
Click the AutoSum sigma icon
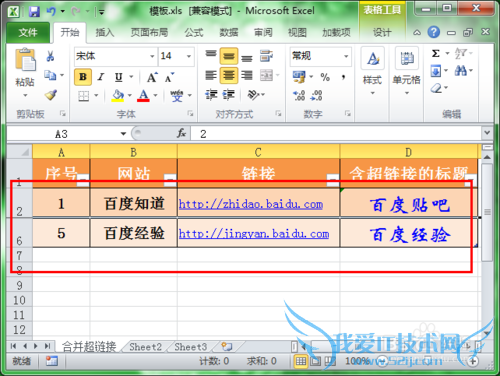coord(436,53)
